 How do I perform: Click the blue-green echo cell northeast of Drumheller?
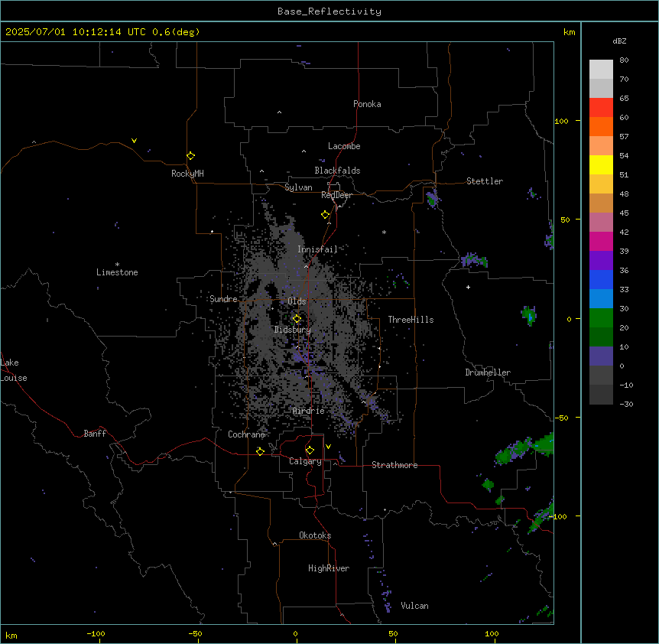click(529, 315)
